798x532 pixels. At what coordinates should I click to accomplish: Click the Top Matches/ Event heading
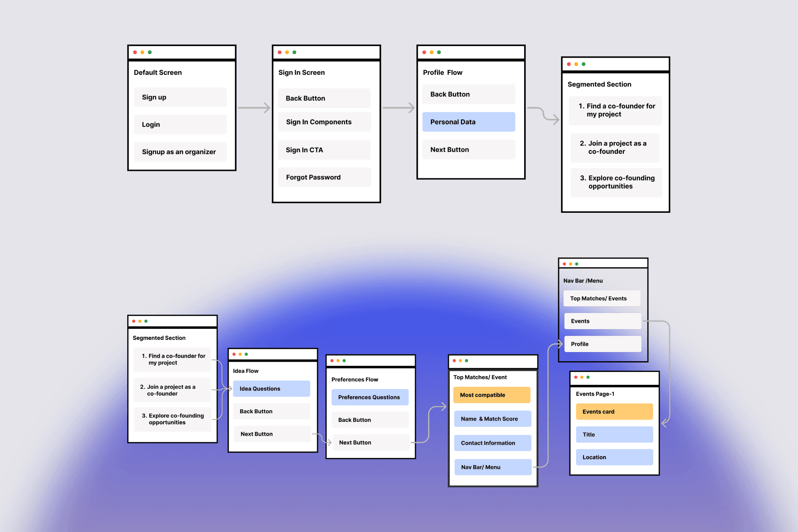coord(480,377)
